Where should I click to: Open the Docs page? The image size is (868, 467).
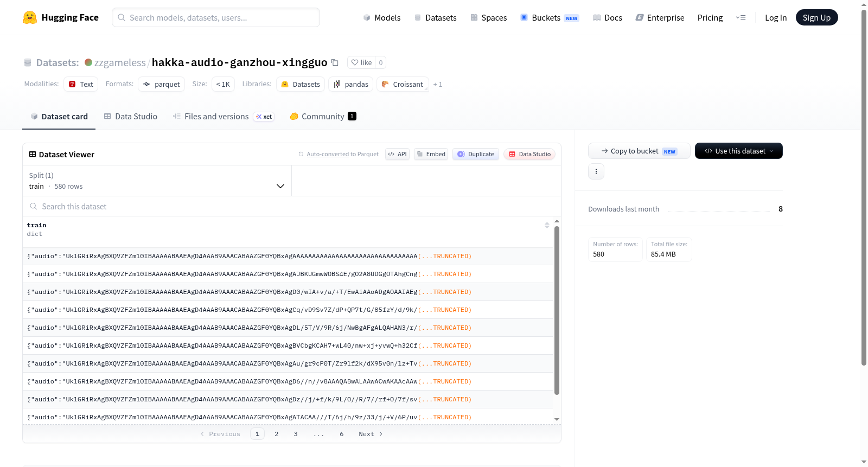tap(608, 17)
